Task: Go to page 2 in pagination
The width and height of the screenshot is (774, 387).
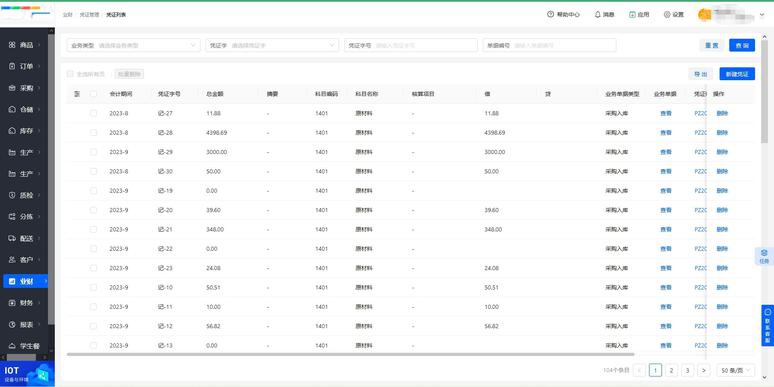Action: tap(671, 370)
